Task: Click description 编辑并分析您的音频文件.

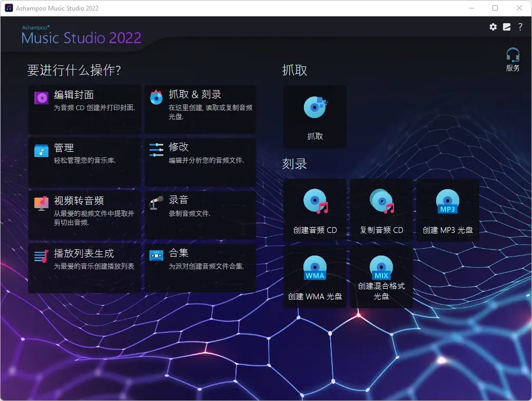Action: point(206,160)
